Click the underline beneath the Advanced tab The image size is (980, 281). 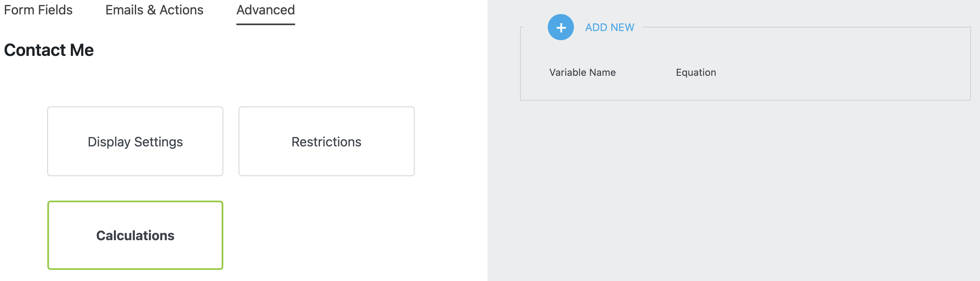click(x=265, y=25)
